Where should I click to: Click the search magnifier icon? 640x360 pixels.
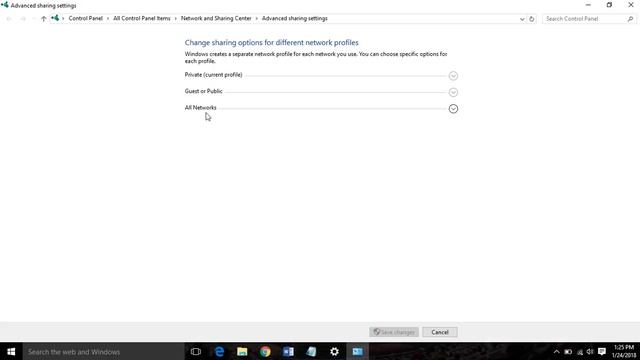631,19
